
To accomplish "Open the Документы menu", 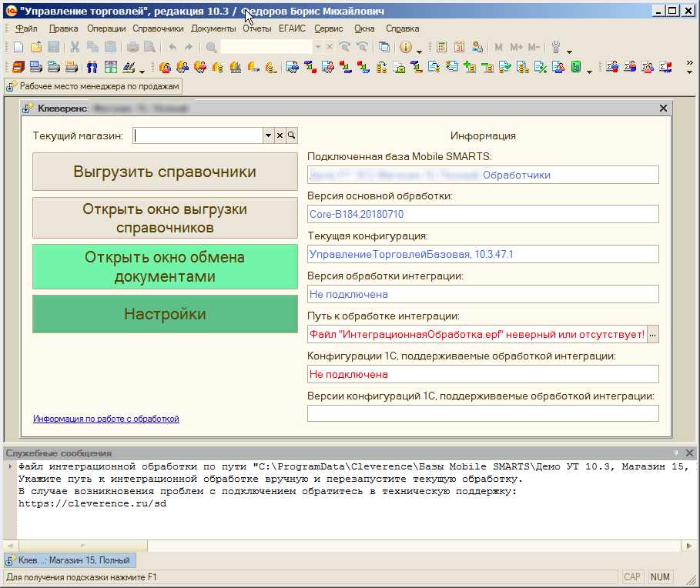I will [213, 28].
